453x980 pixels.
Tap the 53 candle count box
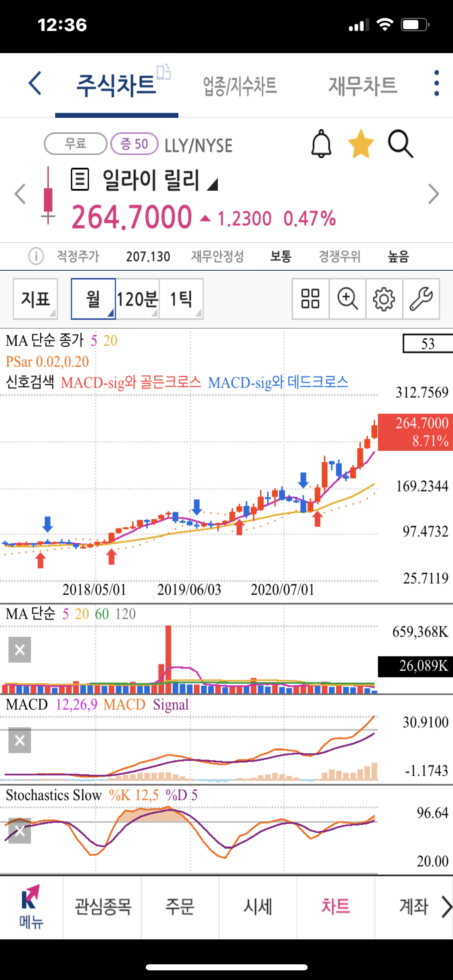(x=428, y=344)
